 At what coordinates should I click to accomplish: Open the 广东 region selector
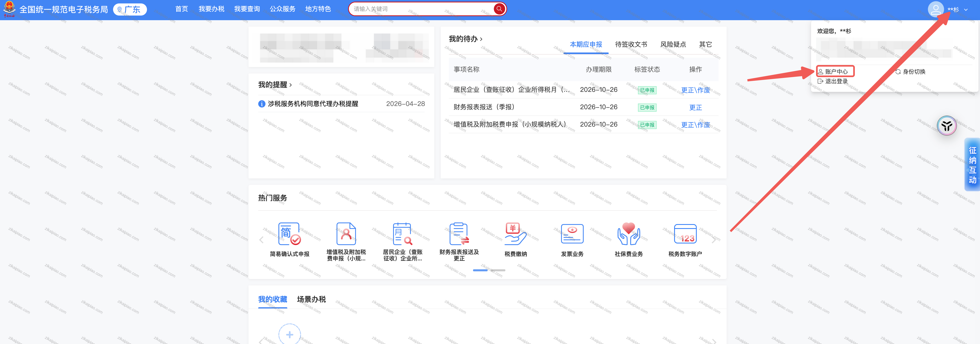(x=130, y=9)
